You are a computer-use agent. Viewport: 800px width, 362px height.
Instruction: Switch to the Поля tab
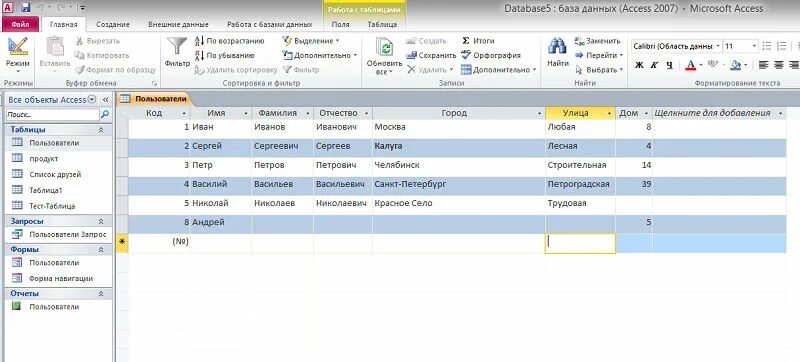340,24
